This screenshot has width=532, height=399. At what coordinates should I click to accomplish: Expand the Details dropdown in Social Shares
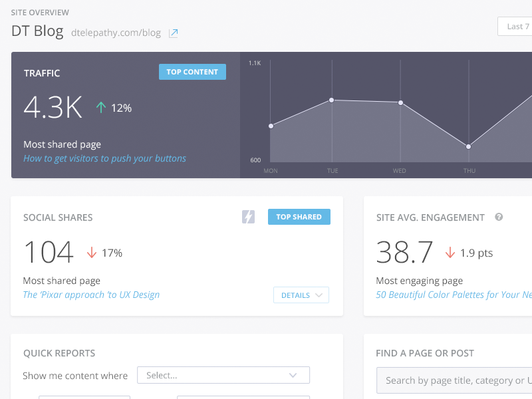pyautogui.click(x=301, y=295)
